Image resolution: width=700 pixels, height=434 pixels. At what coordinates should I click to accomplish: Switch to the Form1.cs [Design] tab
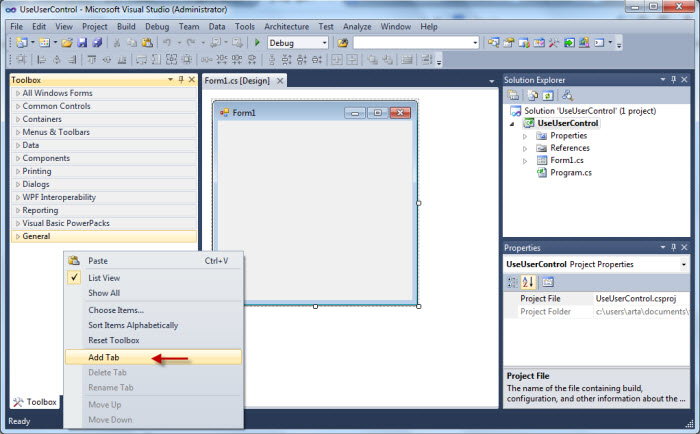pos(238,80)
